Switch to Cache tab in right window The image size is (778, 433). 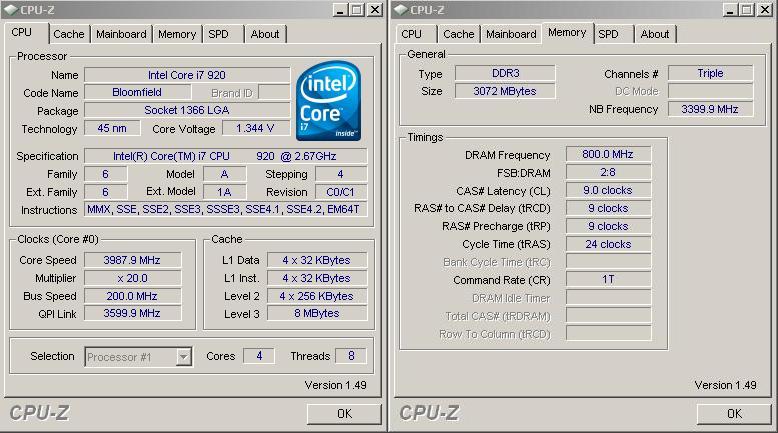pyautogui.click(x=459, y=34)
